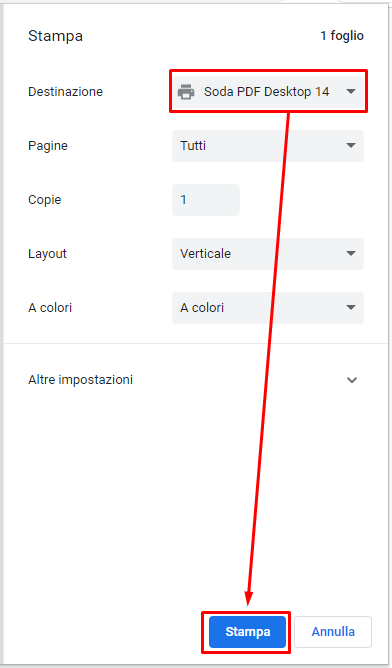Viewport: 392px width, 668px height.
Task: Click the Stampa dialog heading
Action: coord(55,36)
